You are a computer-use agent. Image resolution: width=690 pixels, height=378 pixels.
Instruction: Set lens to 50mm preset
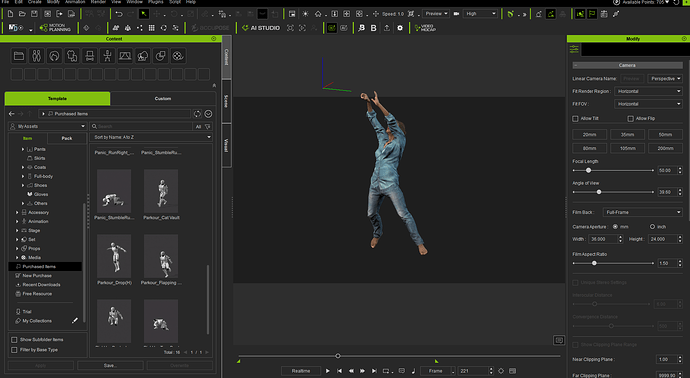665,135
